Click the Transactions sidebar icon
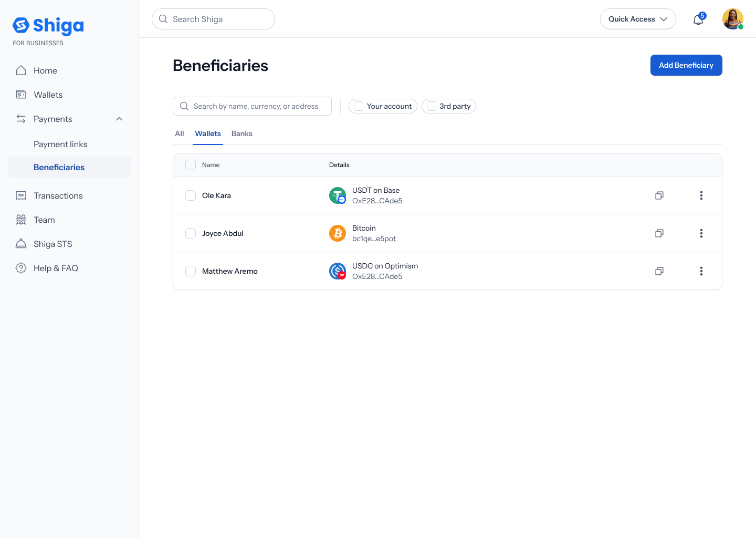This screenshot has width=756, height=538. pyautogui.click(x=21, y=195)
